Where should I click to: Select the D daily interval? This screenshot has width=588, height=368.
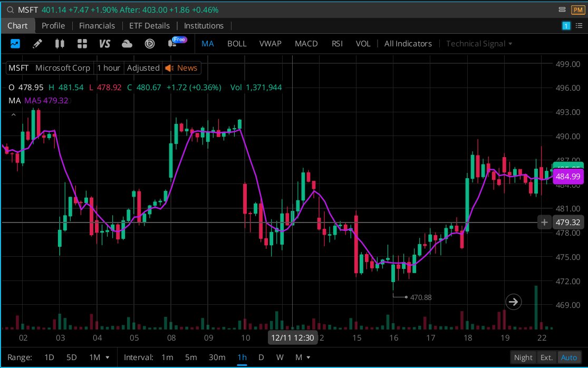coord(261,357)
